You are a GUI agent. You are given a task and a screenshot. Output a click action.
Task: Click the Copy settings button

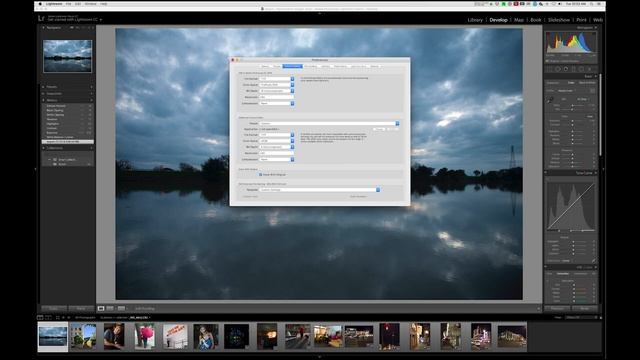tap(54, 309)
